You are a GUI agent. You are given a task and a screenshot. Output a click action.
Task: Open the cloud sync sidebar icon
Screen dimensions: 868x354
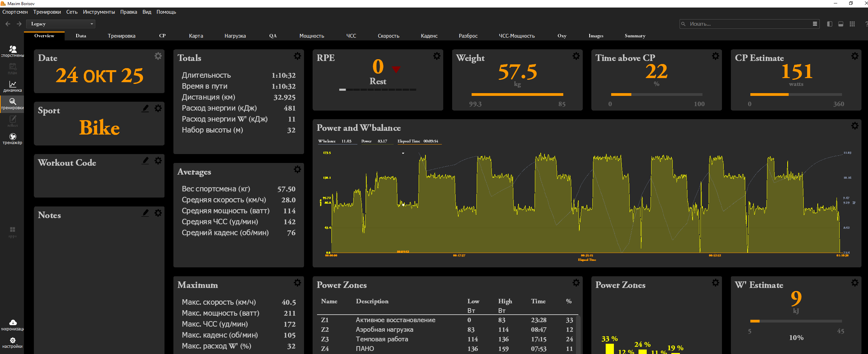[12, 325]
